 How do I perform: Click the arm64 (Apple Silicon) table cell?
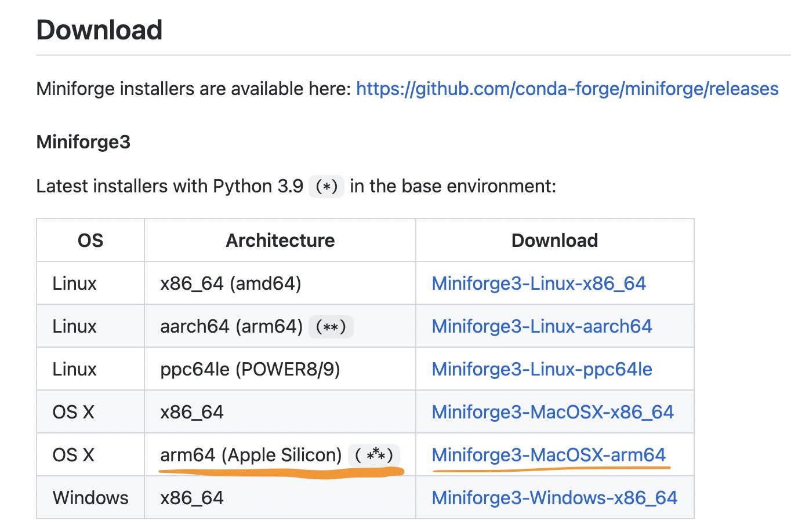(x=248, y=455)
